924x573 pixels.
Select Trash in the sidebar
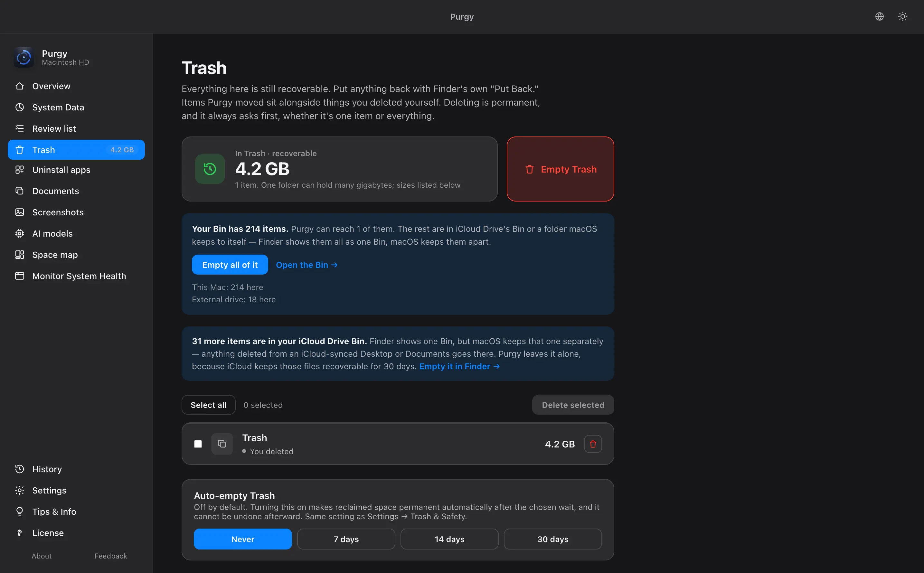click(x=76, y=150)
